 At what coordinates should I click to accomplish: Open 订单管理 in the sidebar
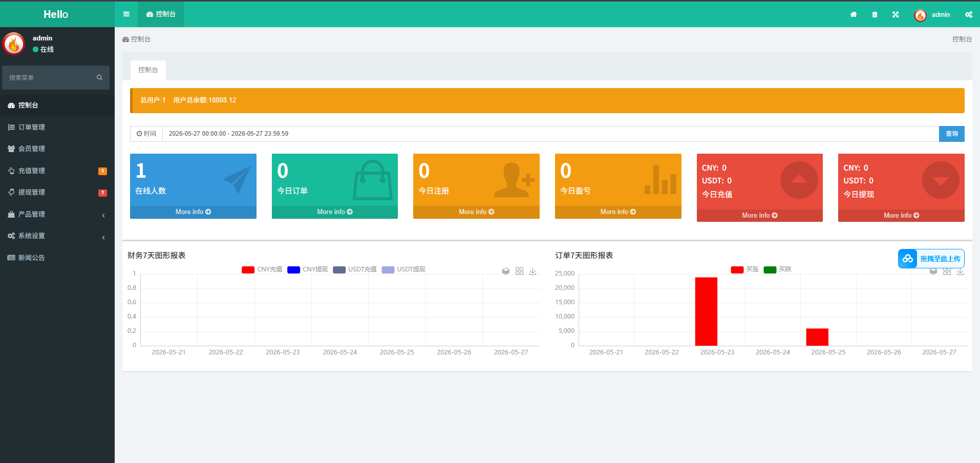[x=57, y=127]
